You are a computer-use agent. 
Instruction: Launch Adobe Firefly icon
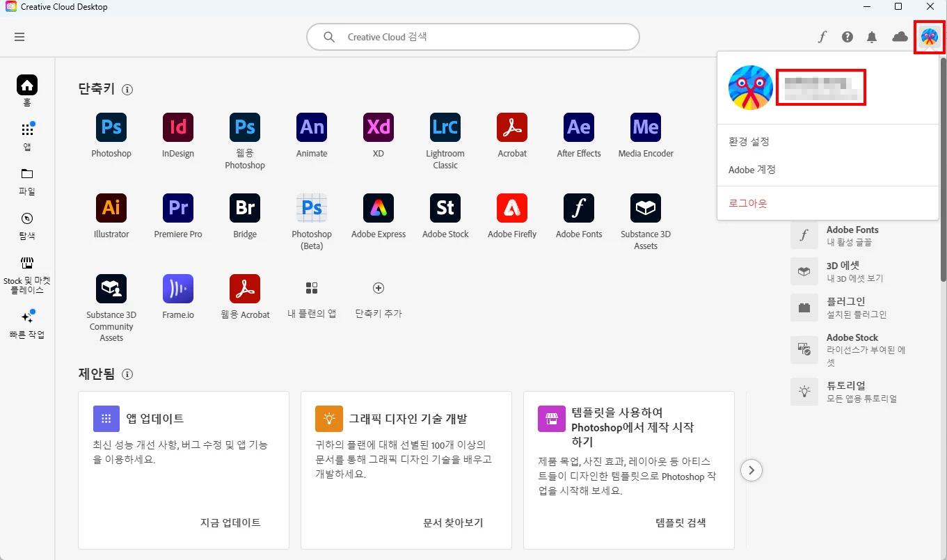coord(512,208)
